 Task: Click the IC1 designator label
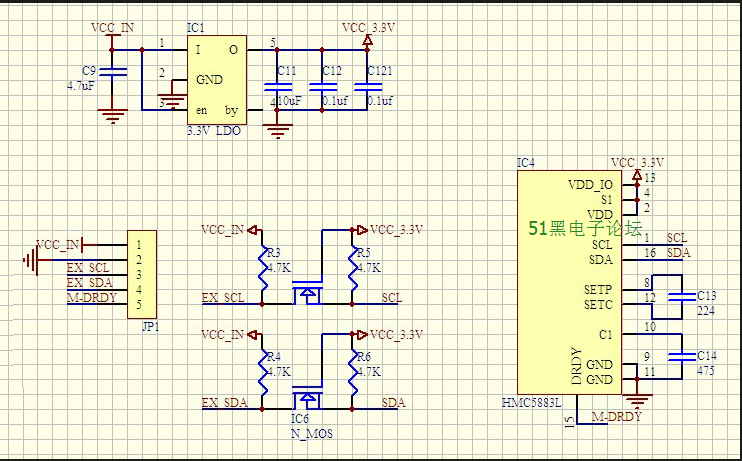[196, 28]
